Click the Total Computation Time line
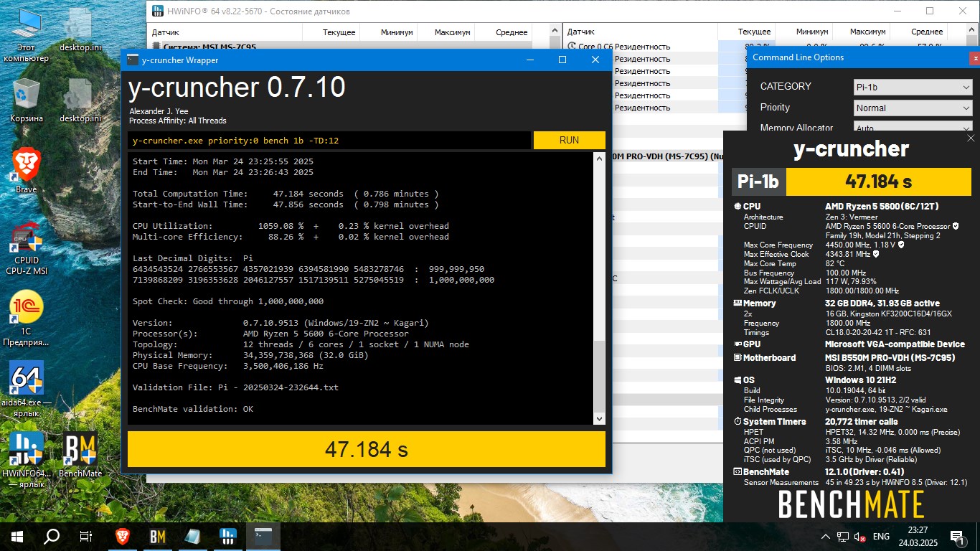Screen dimensions: 980x551 pyautogui.click(x=286, y=194)
